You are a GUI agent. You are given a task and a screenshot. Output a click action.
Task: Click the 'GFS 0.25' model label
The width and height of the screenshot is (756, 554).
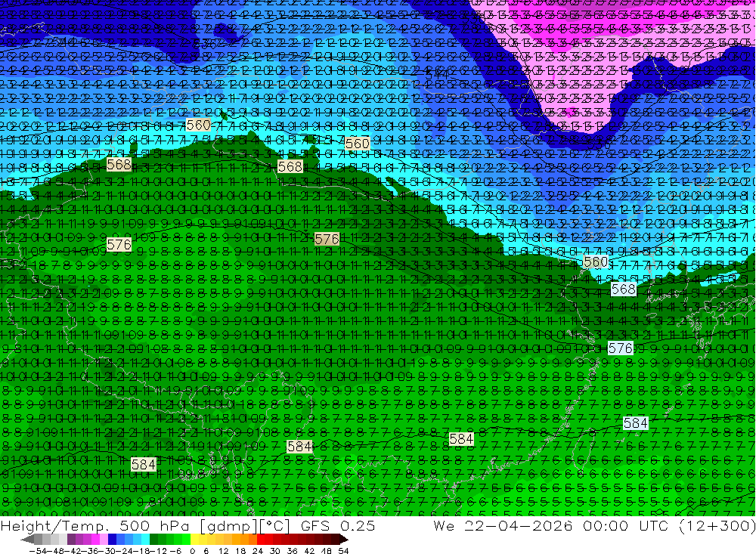click(x=338, y=526)
